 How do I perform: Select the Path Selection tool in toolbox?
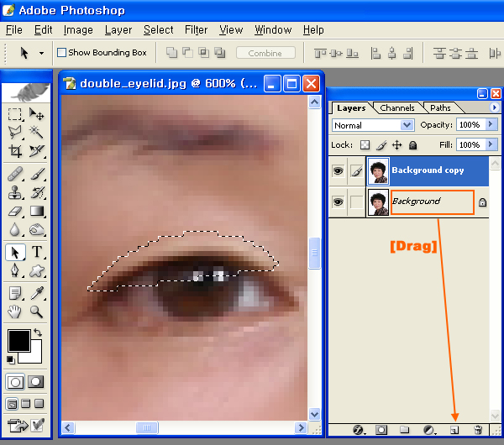tap(15, 252)
